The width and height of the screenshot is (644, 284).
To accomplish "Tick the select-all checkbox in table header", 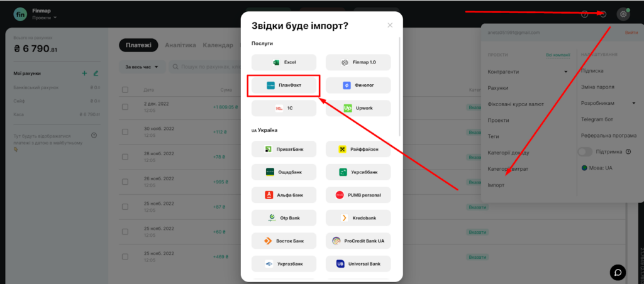I will (x=125, y=90).
